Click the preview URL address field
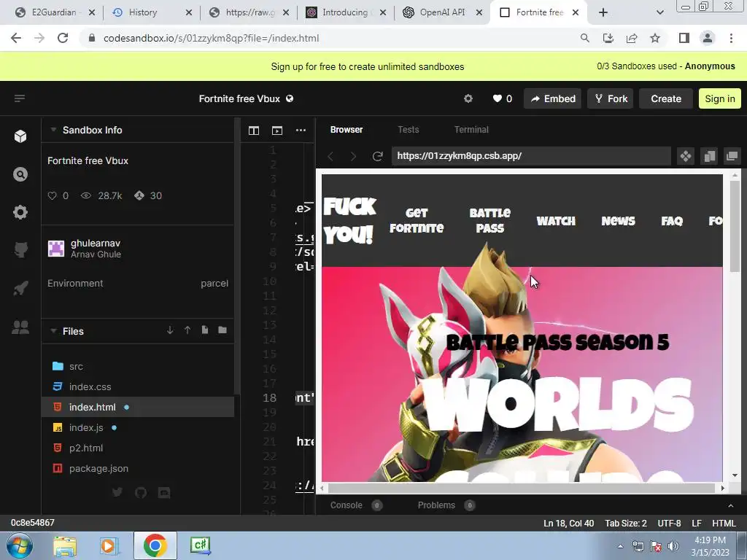 click(531, 156)
